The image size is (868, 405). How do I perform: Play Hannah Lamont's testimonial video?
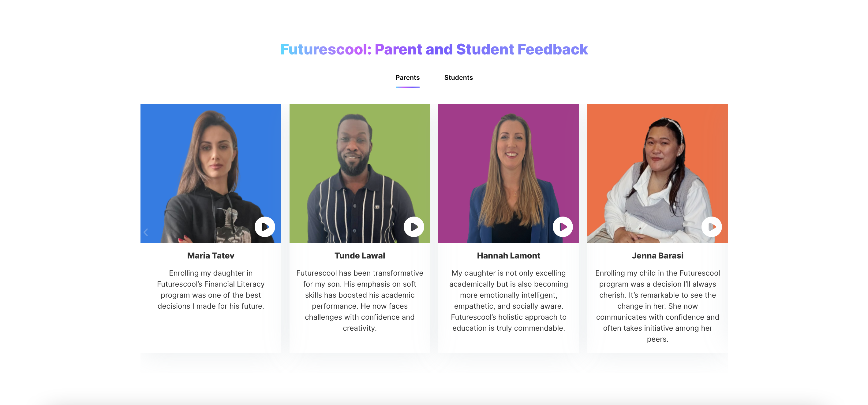point(563,227)
